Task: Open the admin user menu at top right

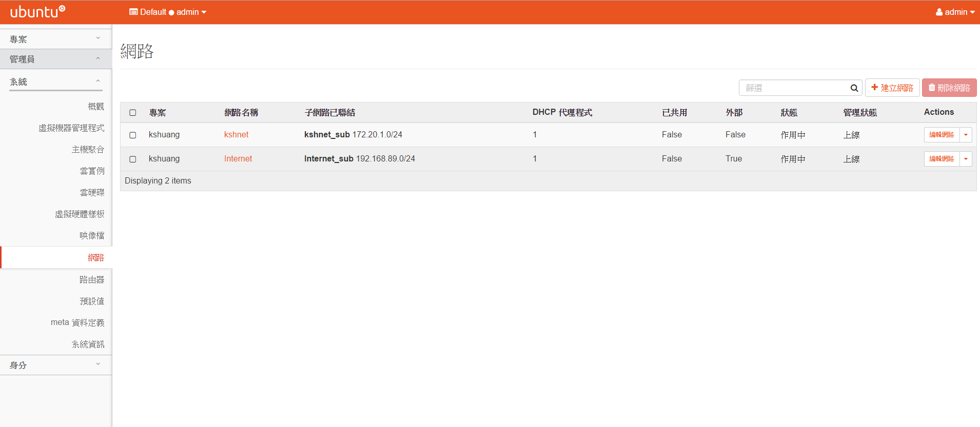Action: click(954, 12)
